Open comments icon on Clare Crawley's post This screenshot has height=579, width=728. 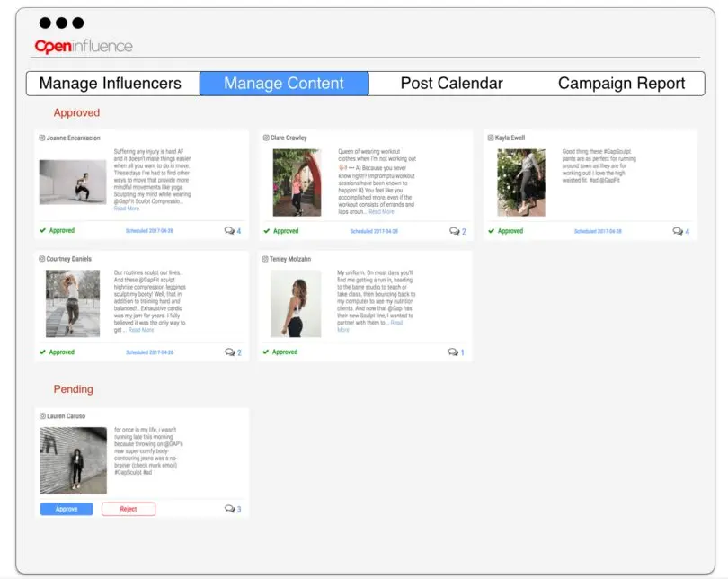coord(454,231)
